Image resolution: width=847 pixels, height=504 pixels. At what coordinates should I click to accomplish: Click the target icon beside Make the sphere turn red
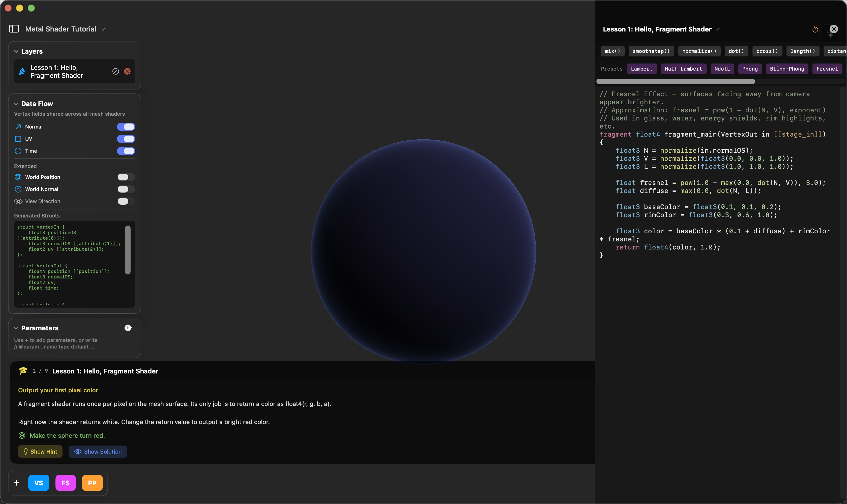click(x=22, y=435)
